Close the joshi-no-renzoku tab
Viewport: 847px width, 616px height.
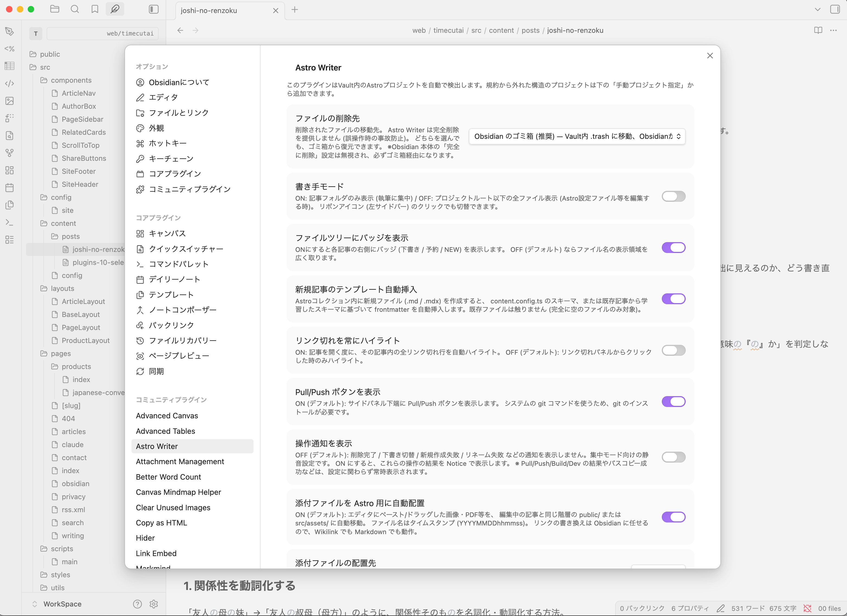(276, 11)
